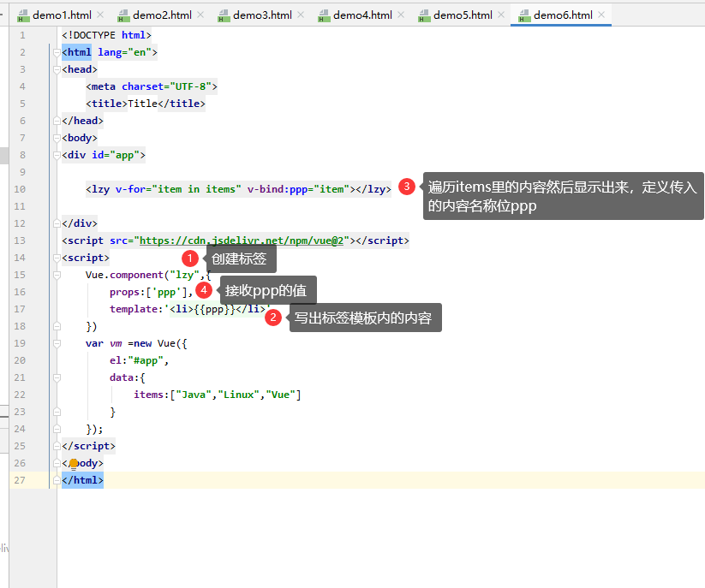Click the demo2.html file type icon

tap(123, 16)
